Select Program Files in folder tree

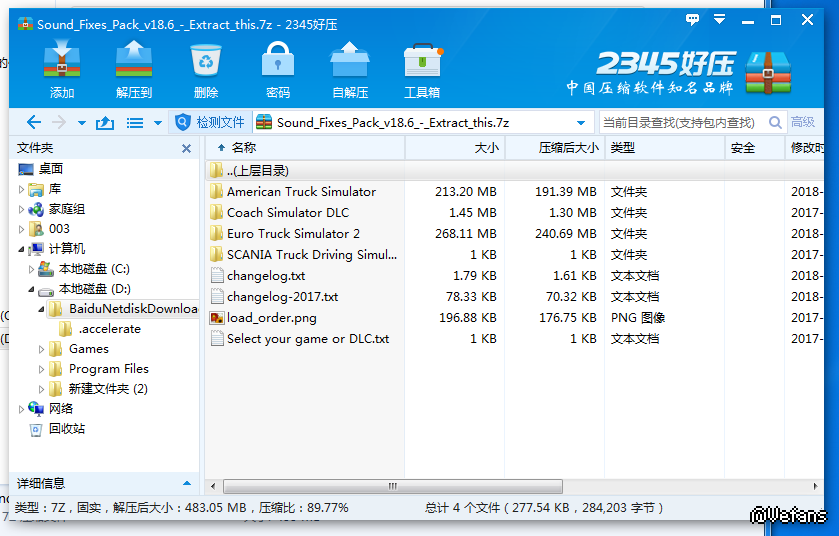point(108,369)
